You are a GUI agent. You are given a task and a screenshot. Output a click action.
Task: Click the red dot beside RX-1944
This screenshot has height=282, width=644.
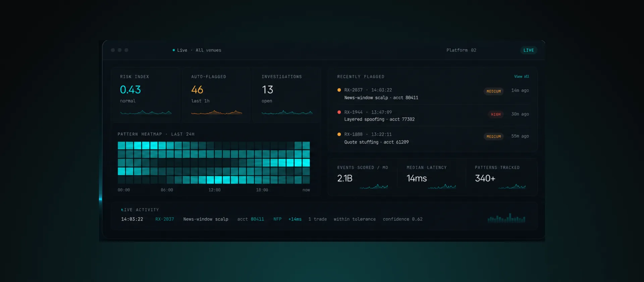(x=339, y=112)
